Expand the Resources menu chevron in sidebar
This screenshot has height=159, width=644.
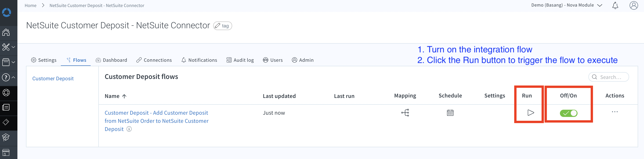[x=14, y=62]
